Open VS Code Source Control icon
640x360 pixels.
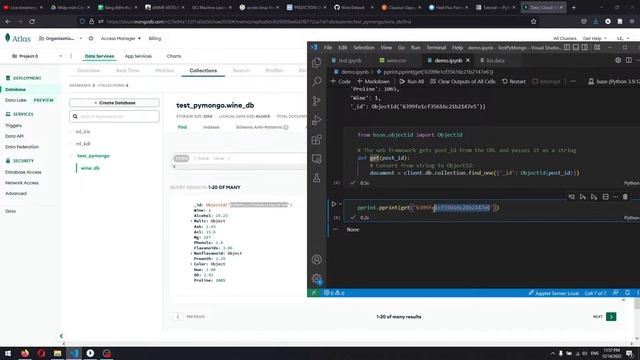point(316,101)
